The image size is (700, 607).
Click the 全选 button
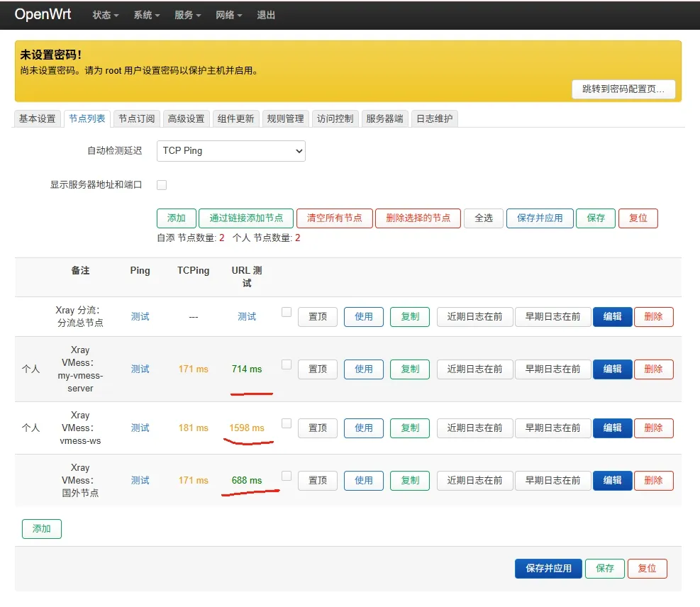click(484, 218)
